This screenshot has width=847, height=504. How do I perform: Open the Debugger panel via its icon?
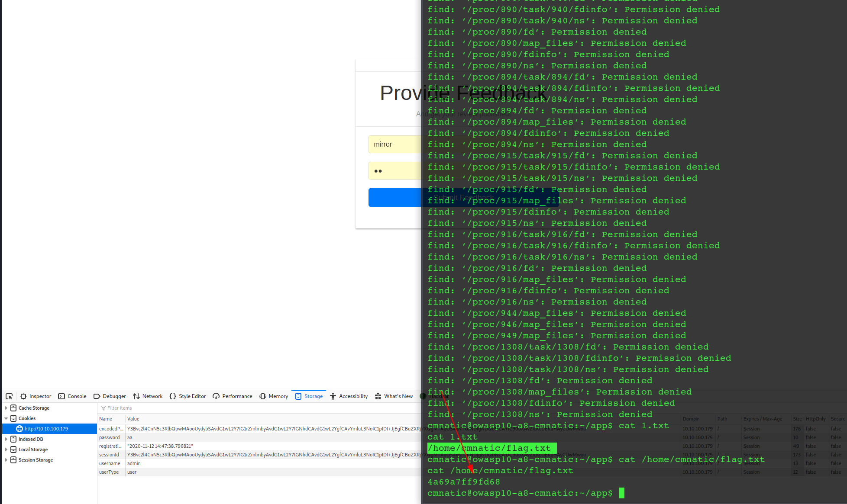pyautogui.click(x=97, y=396)
